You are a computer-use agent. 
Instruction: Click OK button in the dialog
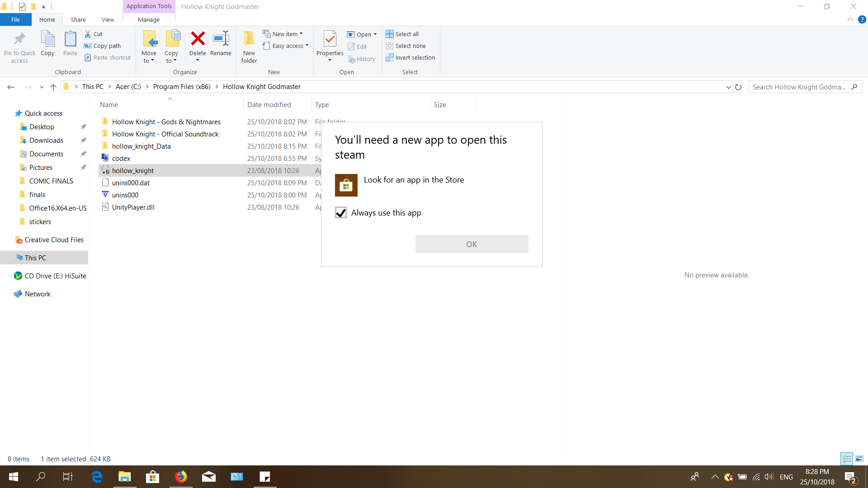coord(472,244)
